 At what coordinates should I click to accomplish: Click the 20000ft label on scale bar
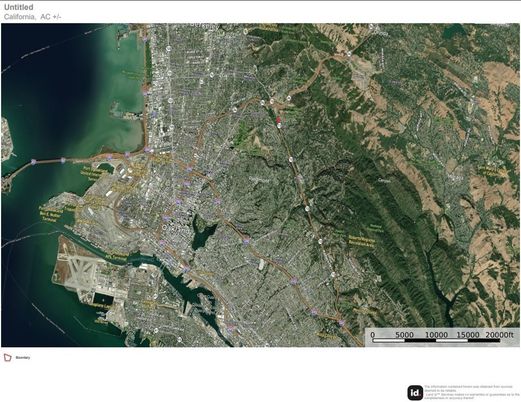click(499, 335)
